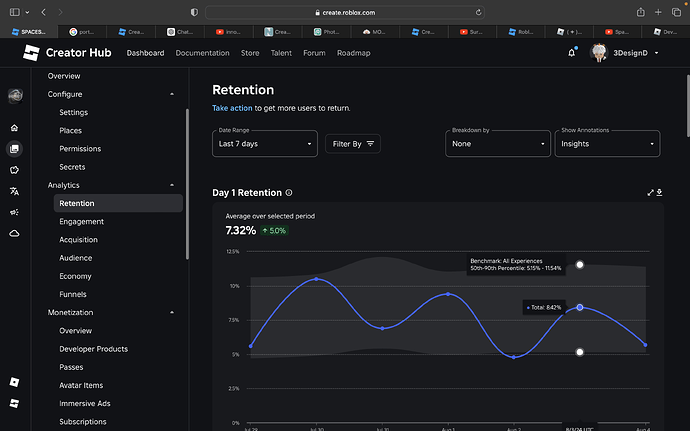Open the piggy bank finances icon
This screenshot has width=690, height=431.
pyautogui.click(x=15, y=170)
